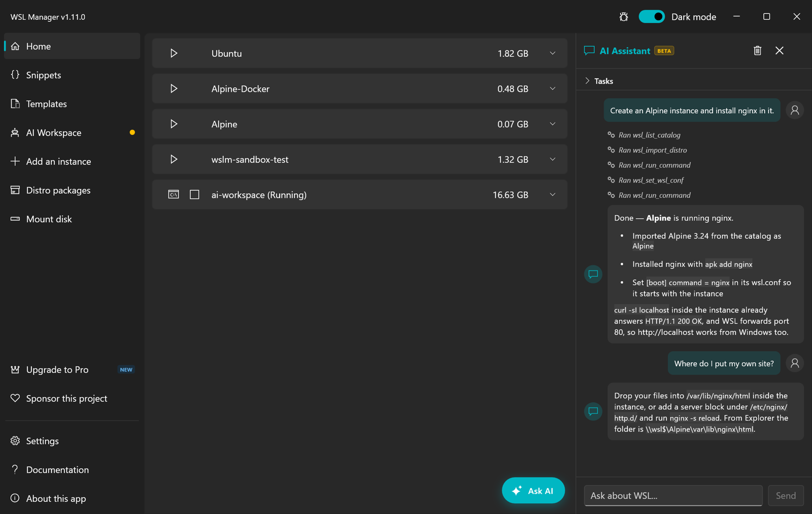Start the Alpine-Docker instance
Image resolution: width=812 pixels, height=514 pixels.
[x=174, y=89]
